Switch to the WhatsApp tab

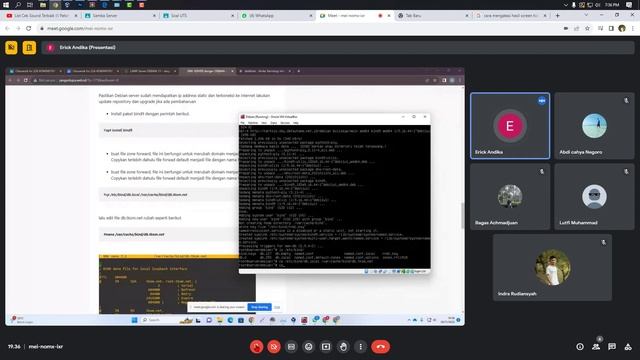276,16
